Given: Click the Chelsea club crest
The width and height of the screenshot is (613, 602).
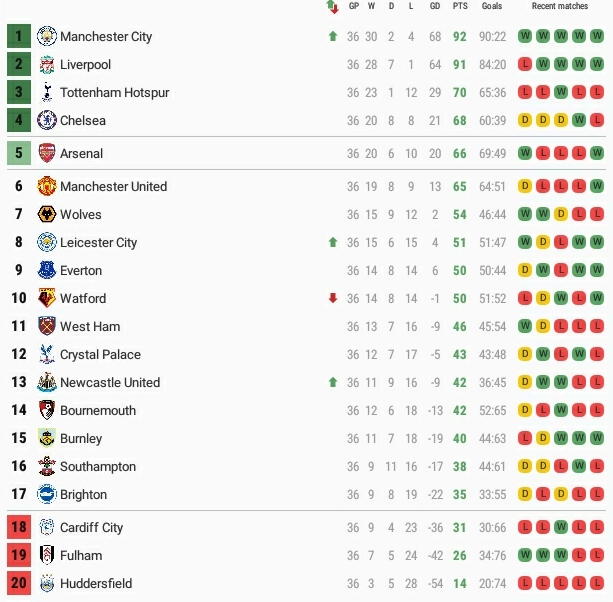Looking at the screenshot, I should (x=47, y=121).
